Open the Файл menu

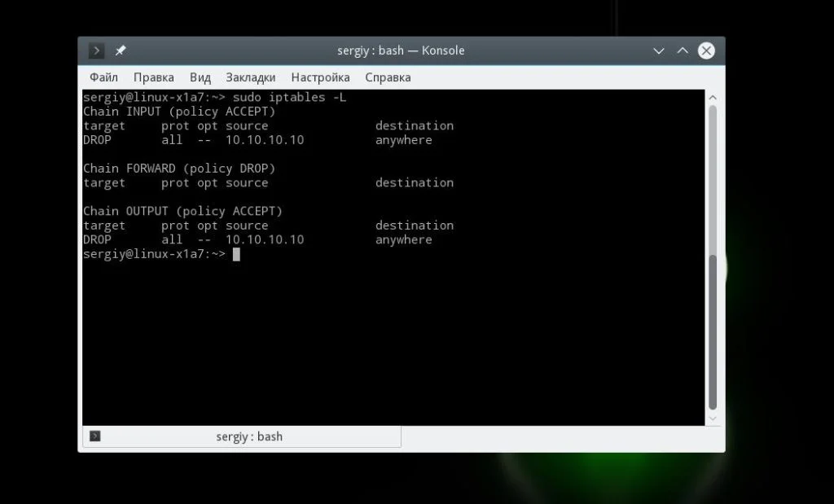pyautogui.click(x=103, y=77)
